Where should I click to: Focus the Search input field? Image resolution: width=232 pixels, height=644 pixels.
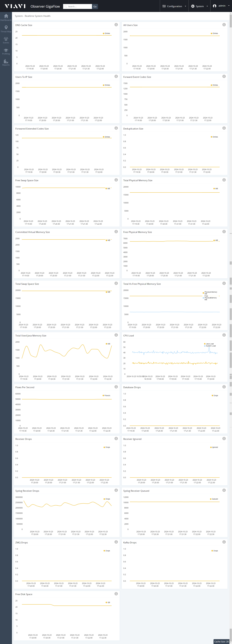click(x=78, y=7)
